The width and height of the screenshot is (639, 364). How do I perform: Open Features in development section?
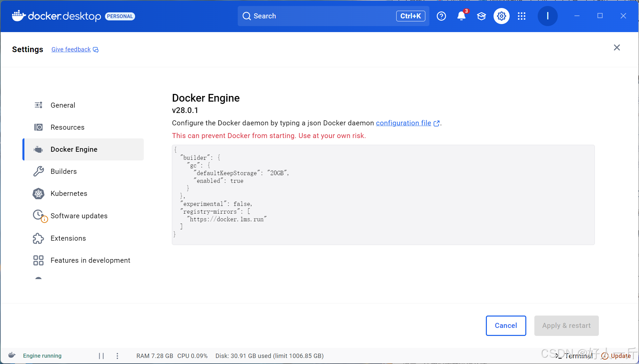pyautogui.click(x=83, y=260)
